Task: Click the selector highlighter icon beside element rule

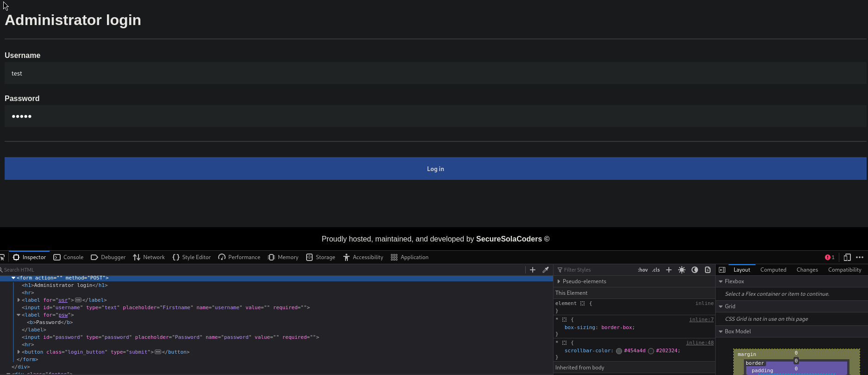Action: point(583,304)
